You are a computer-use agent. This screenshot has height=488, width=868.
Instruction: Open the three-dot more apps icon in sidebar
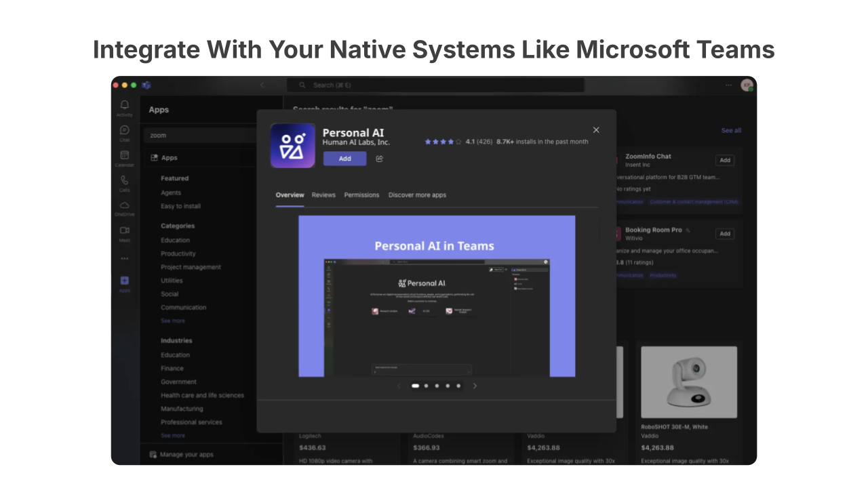click(x=125, y=258)
